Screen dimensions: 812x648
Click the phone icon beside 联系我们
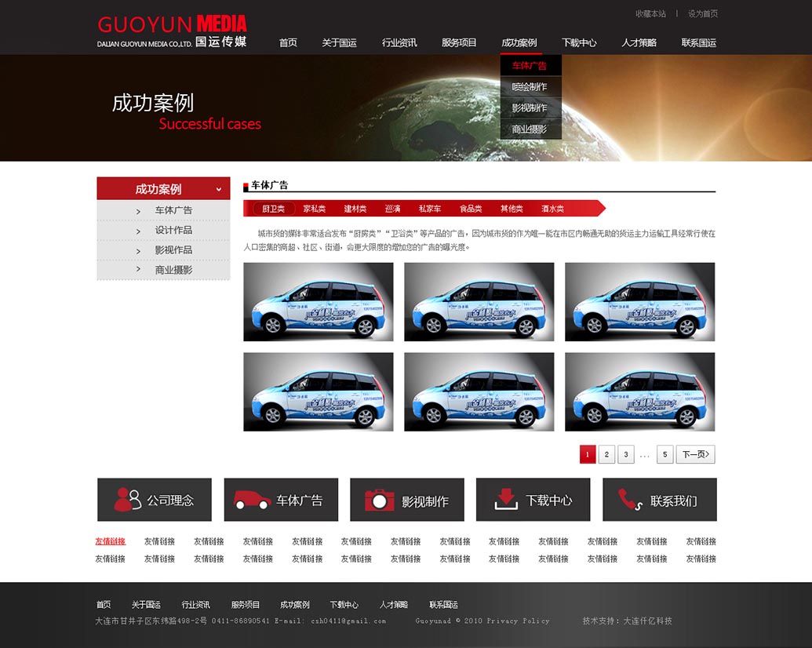[x=630, y=500]
